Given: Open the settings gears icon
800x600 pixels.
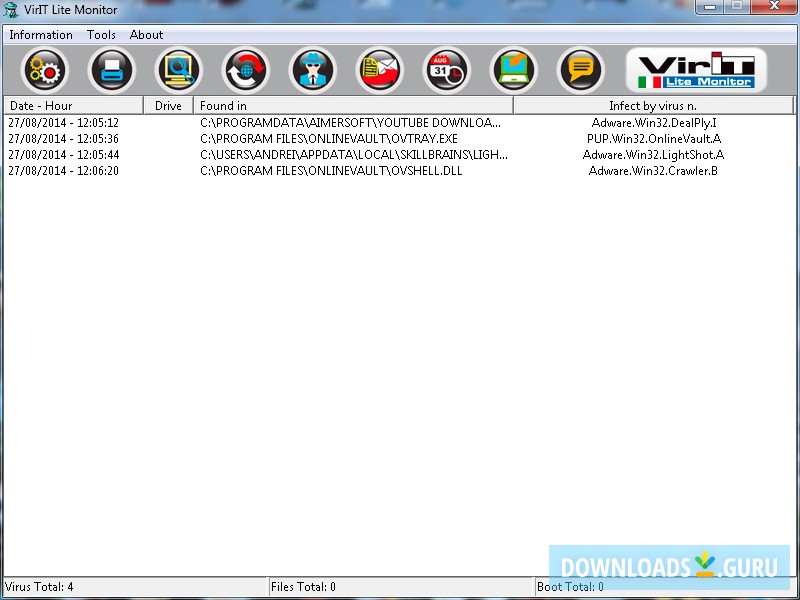Looking at the screenshot, I should coord(45,70).
